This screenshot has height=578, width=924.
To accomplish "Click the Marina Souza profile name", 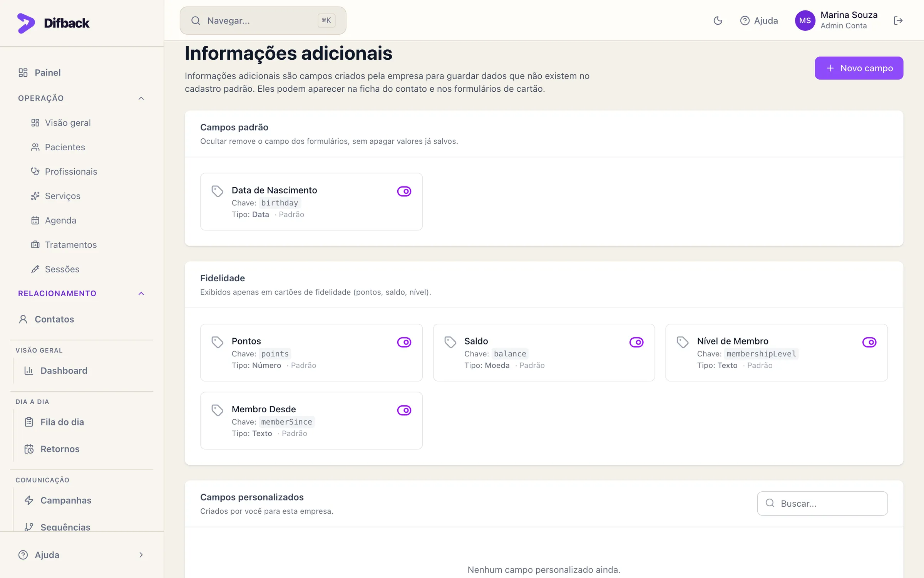I will (849, 15).
